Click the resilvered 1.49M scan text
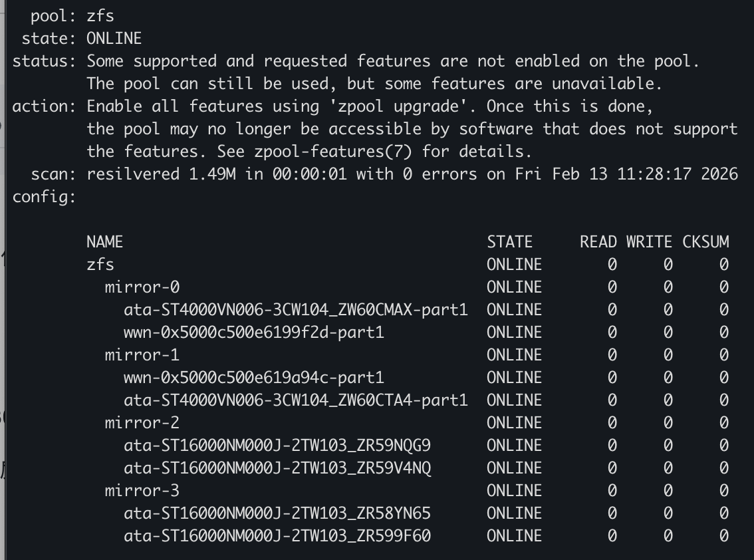Viewport: 754px width, 560px height. pyautogui.click(x=160, y=174)
